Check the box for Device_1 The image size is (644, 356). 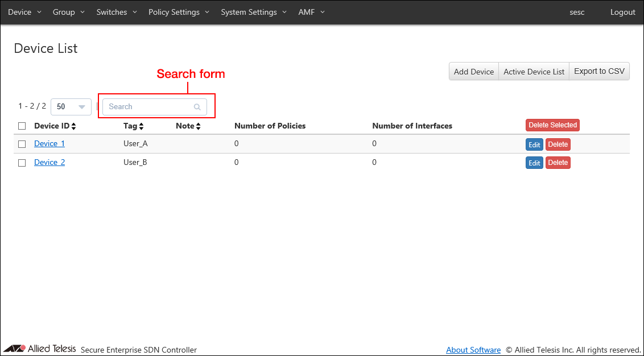(22, 144)
